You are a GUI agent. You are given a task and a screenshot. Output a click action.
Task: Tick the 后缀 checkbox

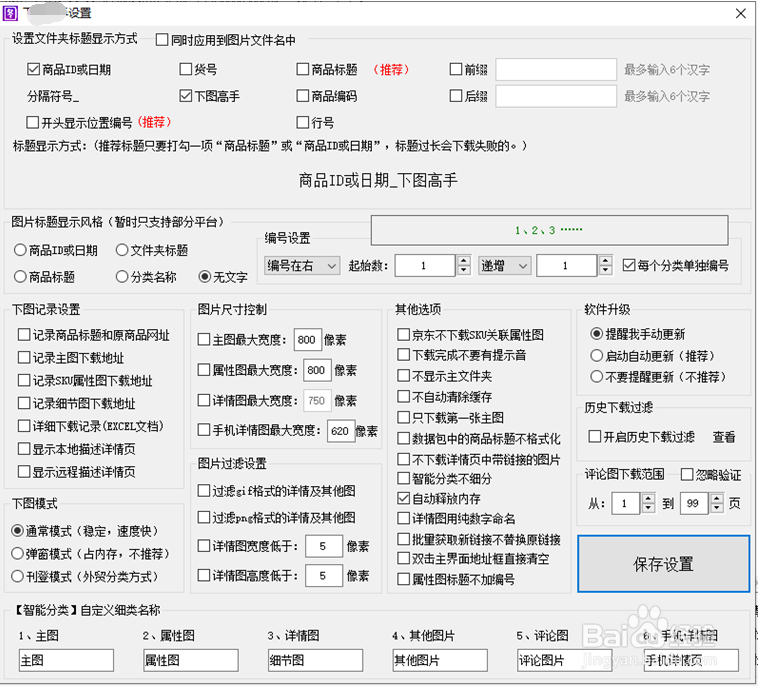(x=455, y=96)
